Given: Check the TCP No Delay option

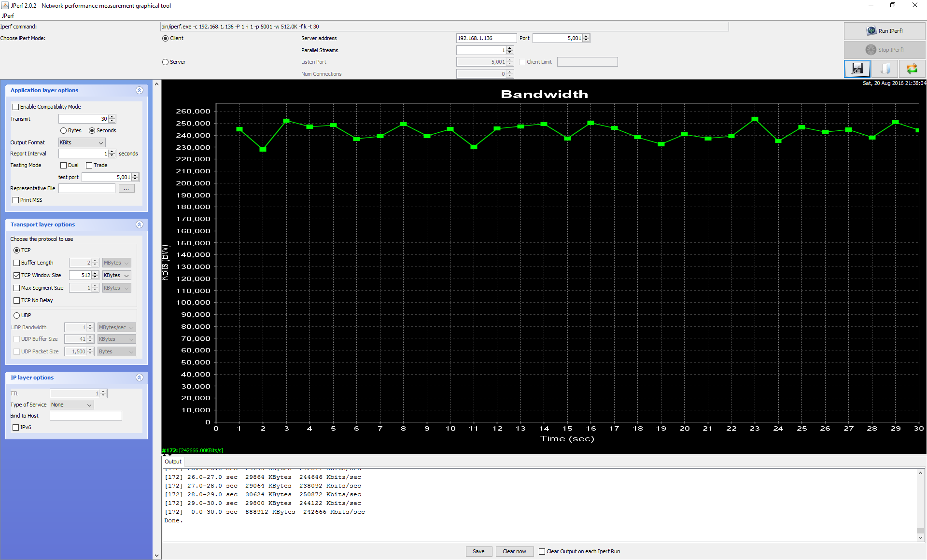Looking at the screenshot, I should (x=17, y=301).
